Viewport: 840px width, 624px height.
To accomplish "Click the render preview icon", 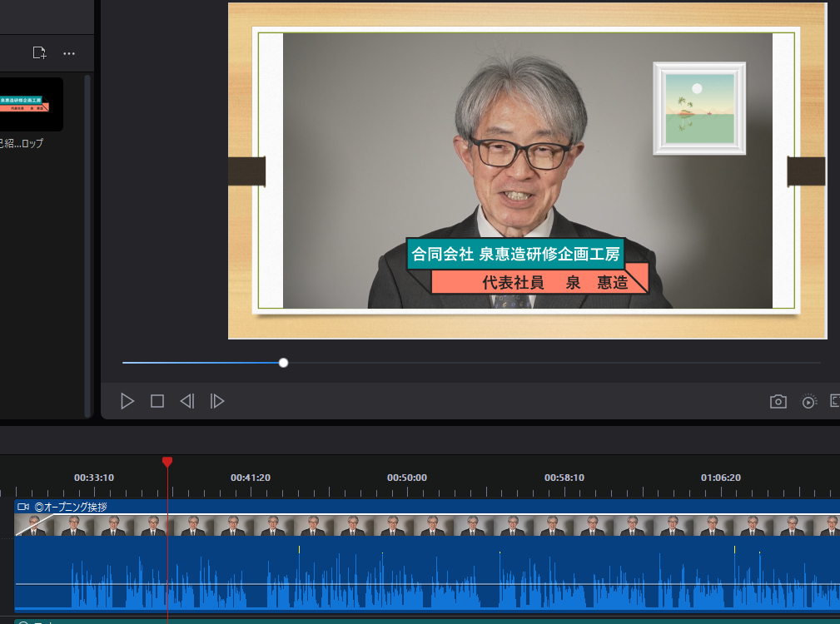I will pyautogui.click(x=808, y=402).
